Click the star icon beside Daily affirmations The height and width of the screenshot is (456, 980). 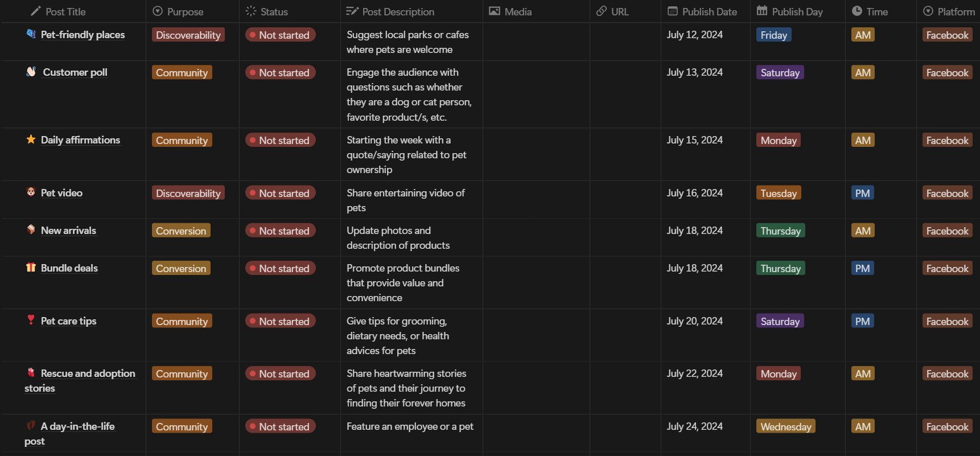point(31,139)
